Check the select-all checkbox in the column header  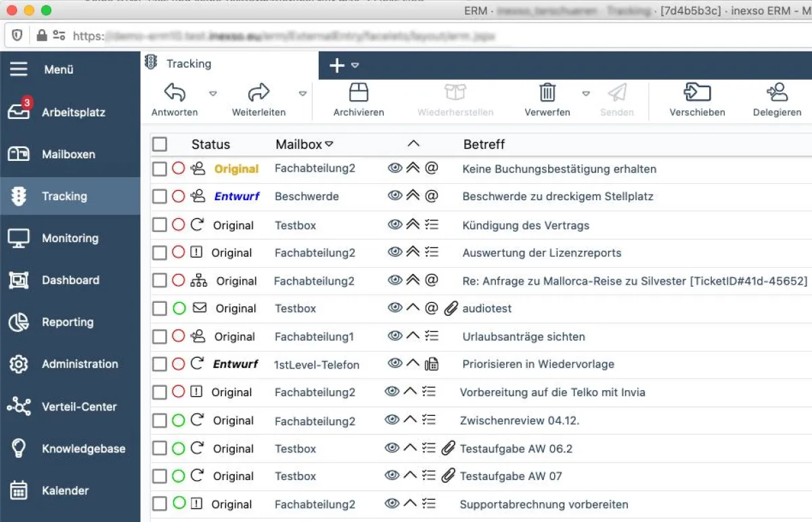160,143
